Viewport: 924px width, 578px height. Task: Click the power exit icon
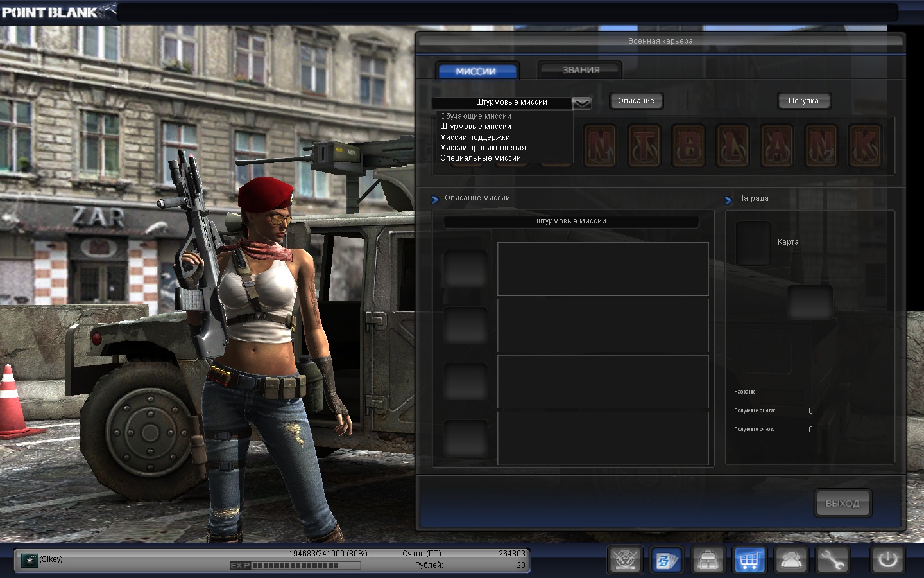[888, 559]
